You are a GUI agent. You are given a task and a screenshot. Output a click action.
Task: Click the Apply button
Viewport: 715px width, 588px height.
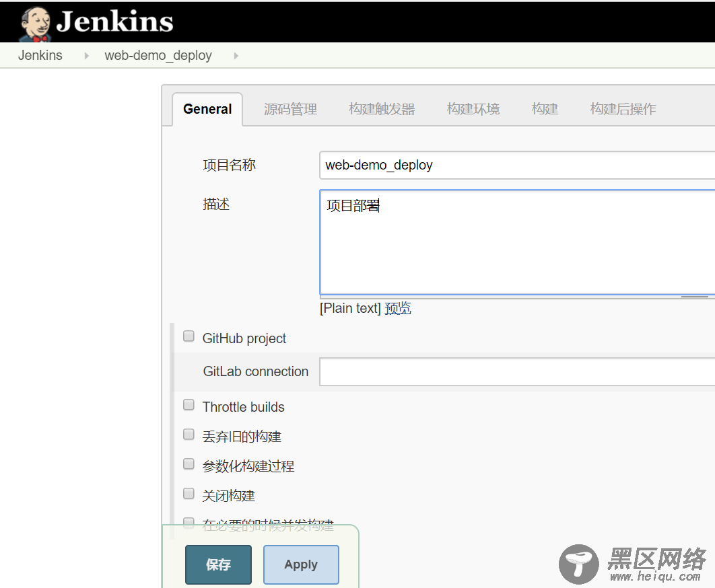pos(301,564)
